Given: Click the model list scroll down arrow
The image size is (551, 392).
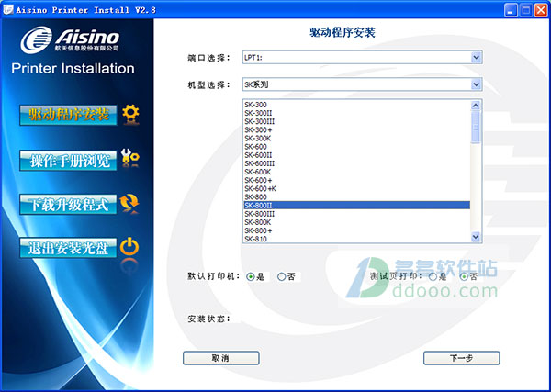Looking at the screenshot, I should point(476,237).
